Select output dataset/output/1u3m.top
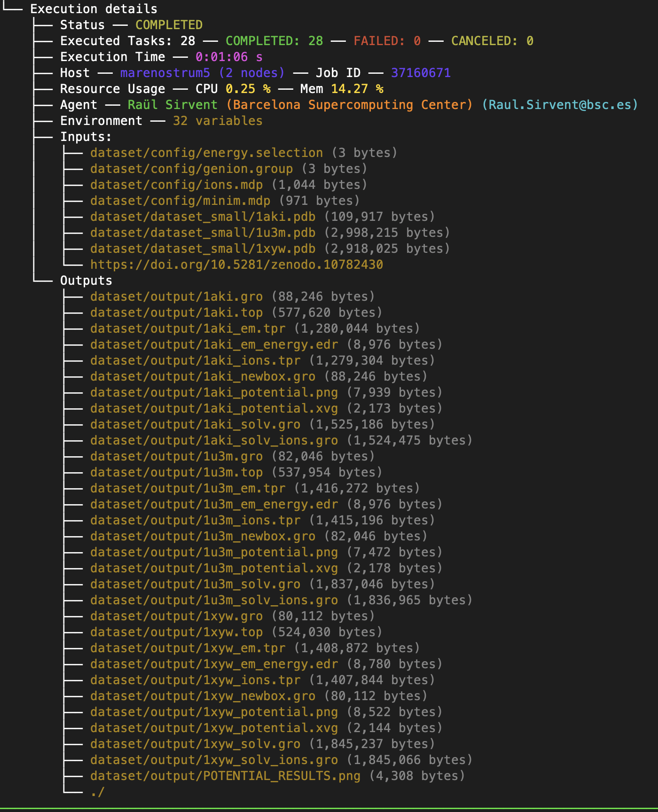Screen dimensions: 658x812 (x=176, y=472)
